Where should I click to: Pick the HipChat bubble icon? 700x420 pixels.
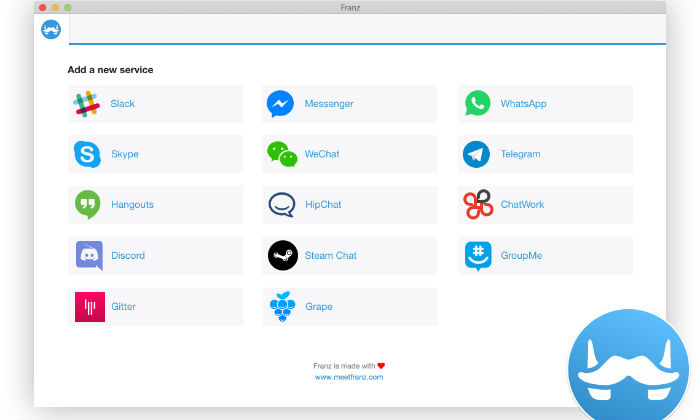(x=281, y=205)
